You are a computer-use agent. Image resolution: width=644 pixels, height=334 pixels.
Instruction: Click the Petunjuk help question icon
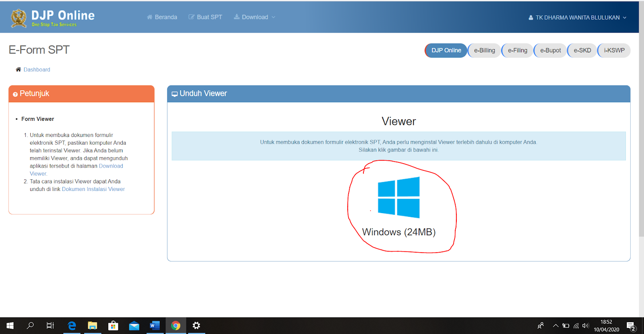coord(15,94)
